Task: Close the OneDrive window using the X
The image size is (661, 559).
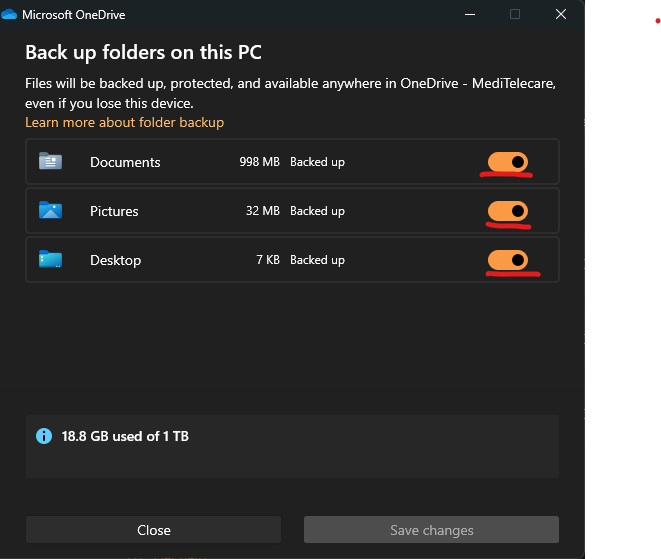Action: [x=560, y=14]
